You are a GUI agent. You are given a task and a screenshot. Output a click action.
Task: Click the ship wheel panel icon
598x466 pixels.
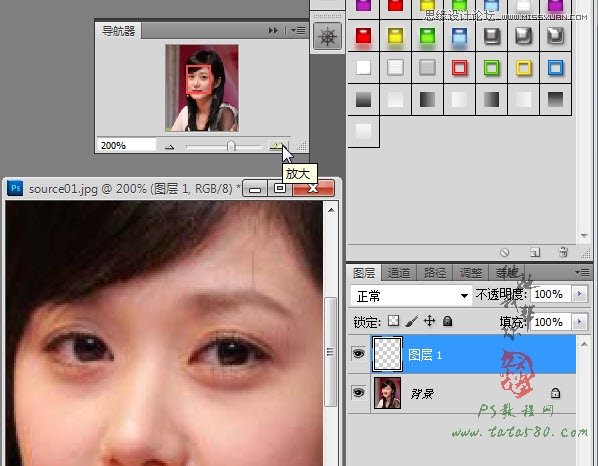tap(327, 36)
